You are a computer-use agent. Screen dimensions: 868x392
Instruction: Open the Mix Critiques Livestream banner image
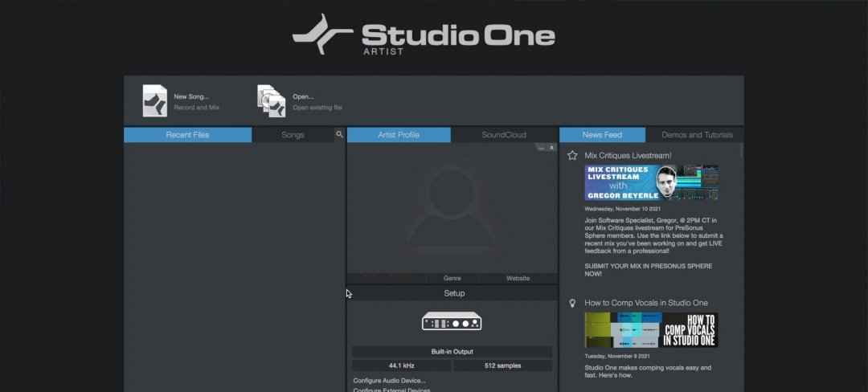(x=652, y=182)
